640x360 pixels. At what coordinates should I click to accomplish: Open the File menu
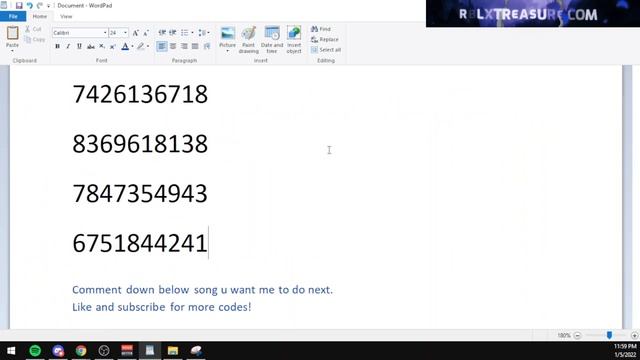13,16
